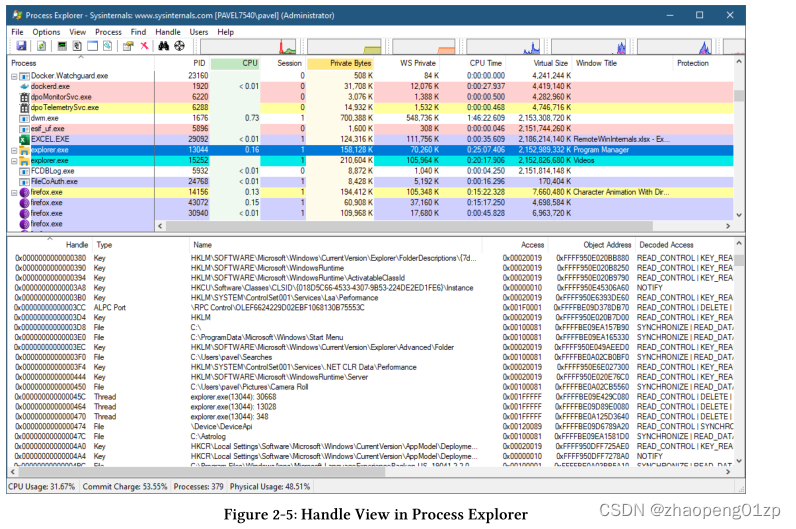
Task: Click the FileCoAuth.exe process icon
Action: point(24,182)
